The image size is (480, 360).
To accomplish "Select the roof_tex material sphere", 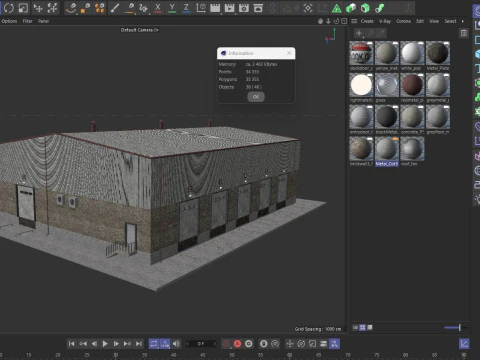I will 412,149.
